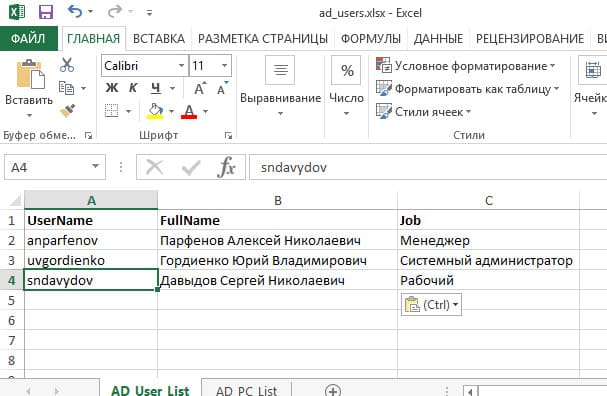Screen dimensions: 607x396
Task: Insert function with the fx icon
Action: [x=226, y=167]
